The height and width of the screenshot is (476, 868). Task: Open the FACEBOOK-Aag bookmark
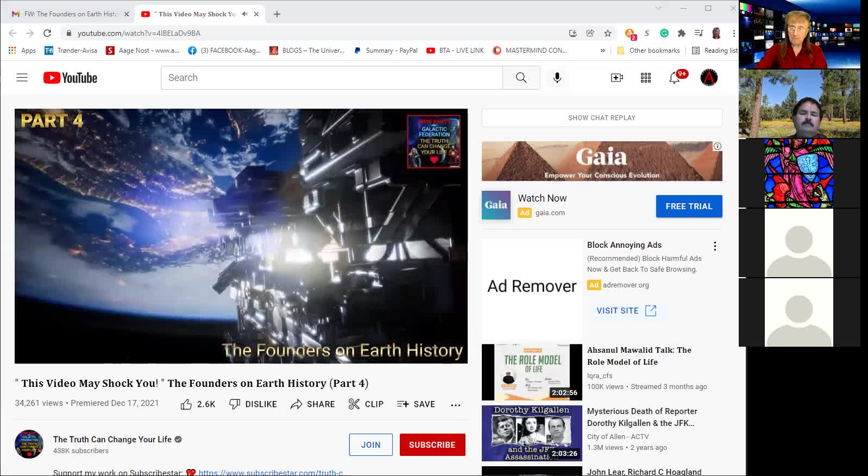pyautogui.click(x=224, y=51)
